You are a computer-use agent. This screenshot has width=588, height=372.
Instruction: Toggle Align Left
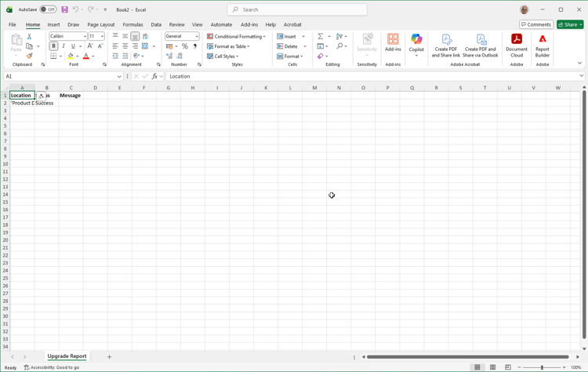115,46
